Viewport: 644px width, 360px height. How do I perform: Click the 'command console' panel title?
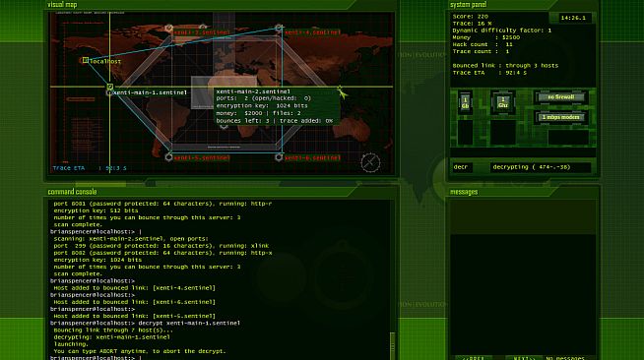[72, 192]
